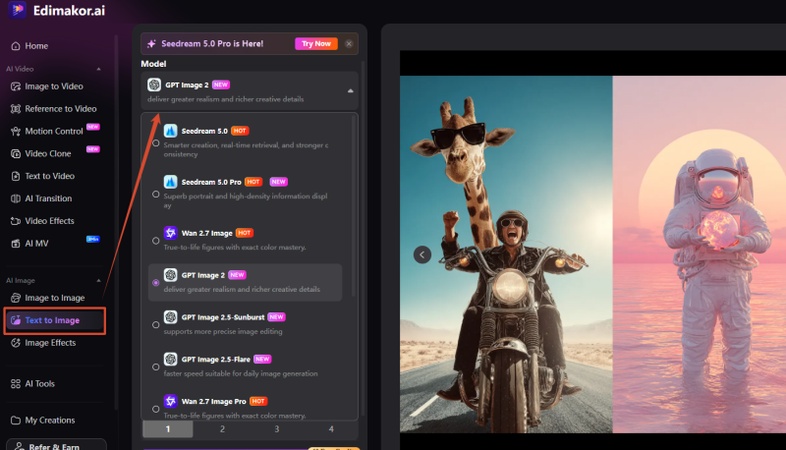This screenshot has height=450, width=786.
Task: Click the Text to Image icon
Action: tap(16, 320)
